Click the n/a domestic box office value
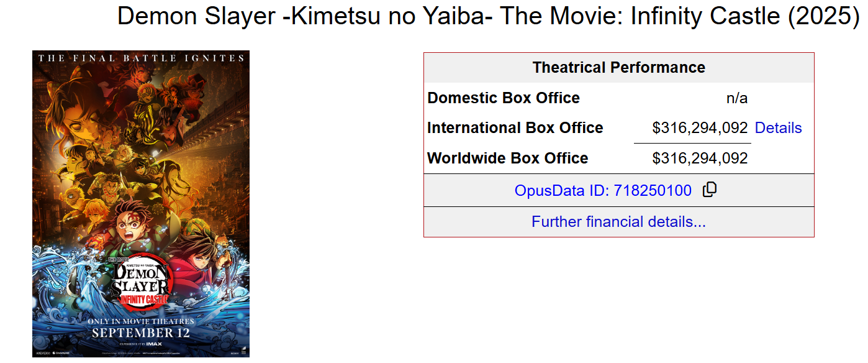 (736, 98)
